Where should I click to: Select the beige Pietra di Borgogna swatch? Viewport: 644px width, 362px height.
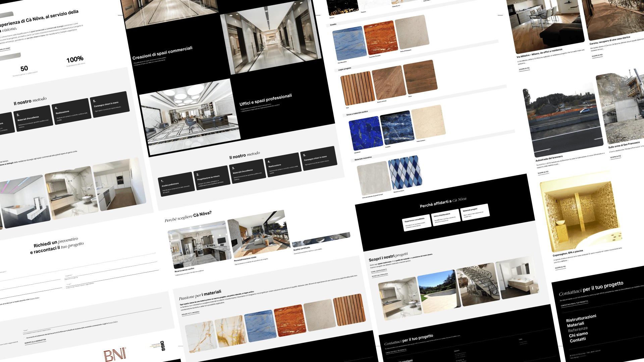pos(412,32)
